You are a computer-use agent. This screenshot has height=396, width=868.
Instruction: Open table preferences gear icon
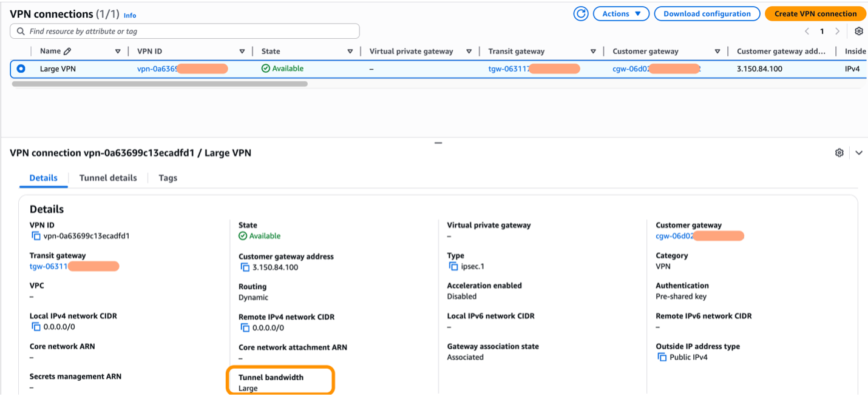pos(858,32)
